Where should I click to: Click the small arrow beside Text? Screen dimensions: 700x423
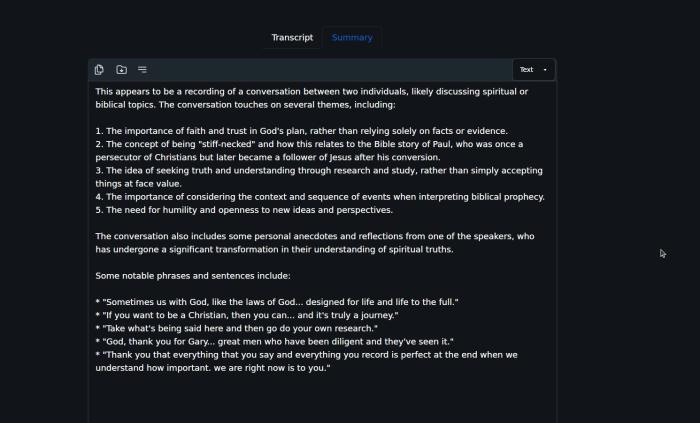[x=545, y=70]
